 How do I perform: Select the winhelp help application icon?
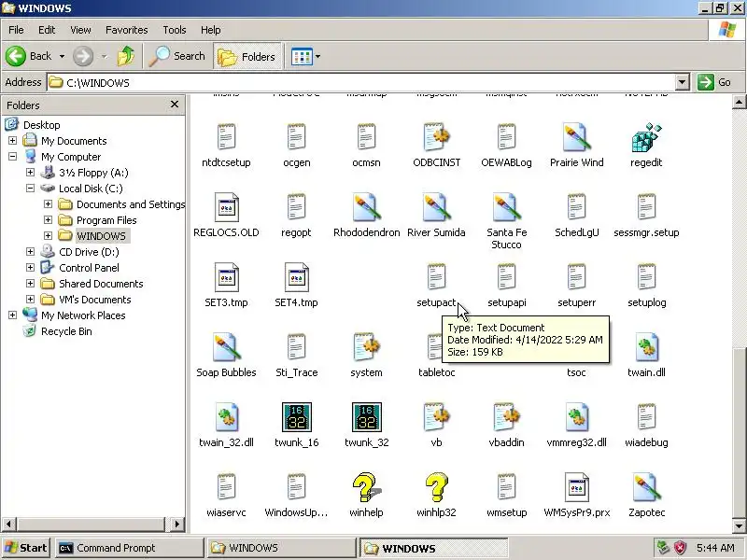(x=365, y=487)
